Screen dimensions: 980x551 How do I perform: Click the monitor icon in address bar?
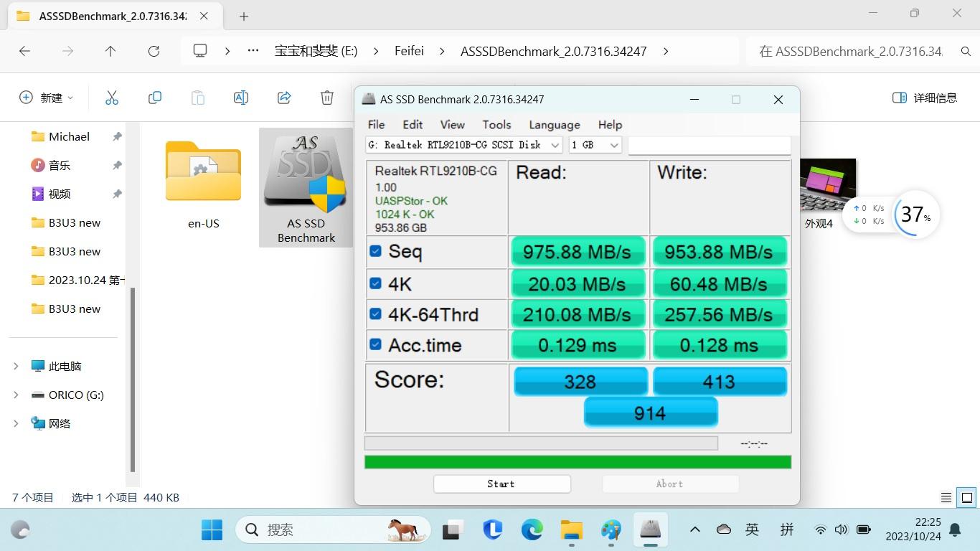[x=200, y=51]
